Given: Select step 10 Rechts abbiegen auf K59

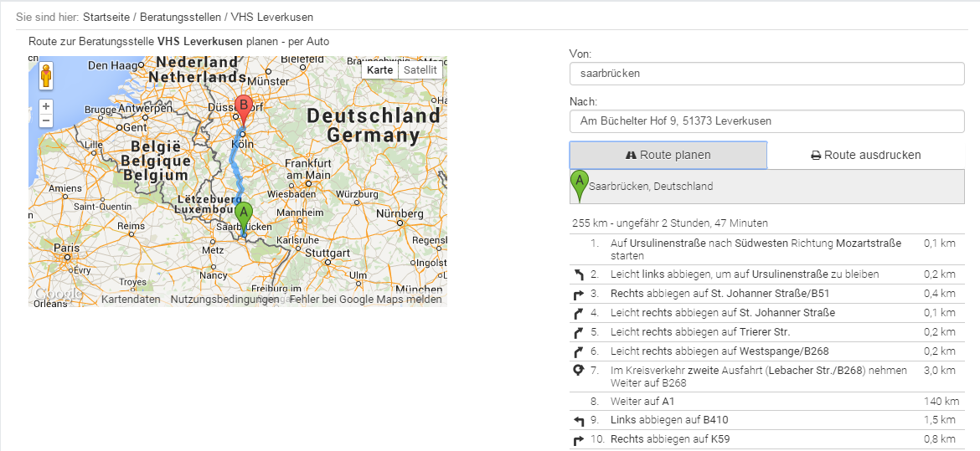Looking at the screenshot, I should [x=767, y=440].
